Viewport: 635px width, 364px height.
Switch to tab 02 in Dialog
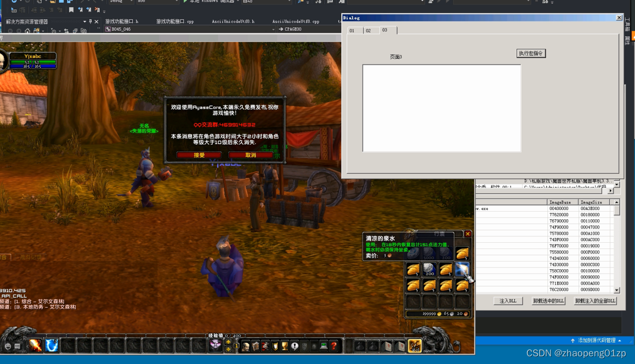click(x=371, y=30)
